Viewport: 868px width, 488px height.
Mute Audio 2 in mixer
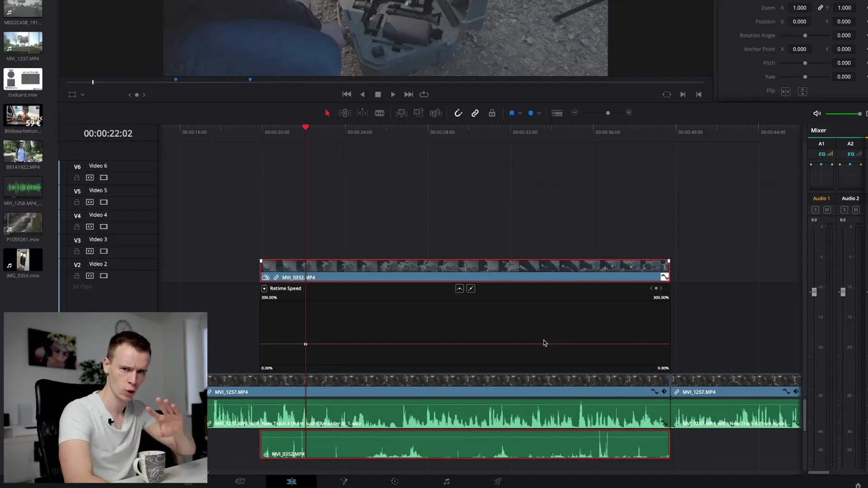(856, 210)
